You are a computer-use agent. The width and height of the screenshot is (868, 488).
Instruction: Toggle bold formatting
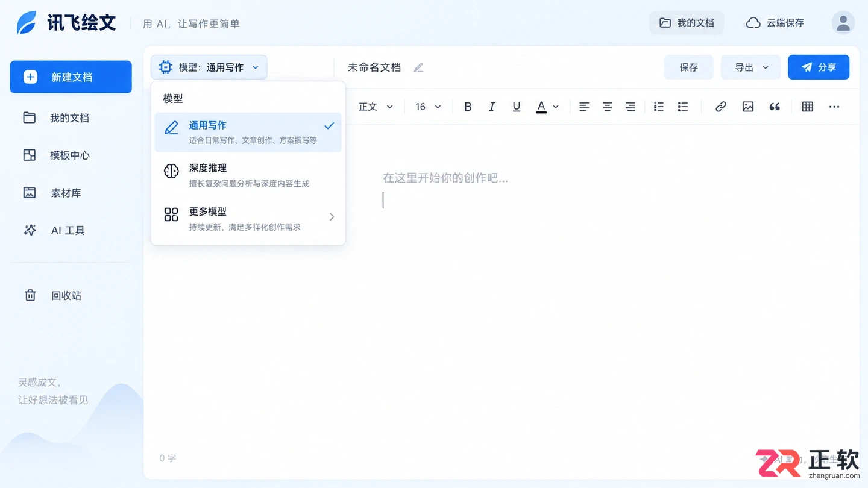(468, 107)
